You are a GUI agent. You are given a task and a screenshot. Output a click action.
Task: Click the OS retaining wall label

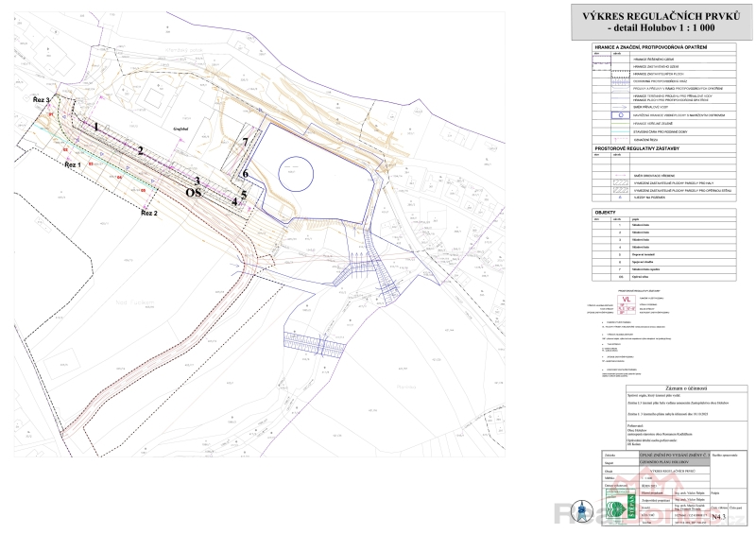click(x=194, y=192)
